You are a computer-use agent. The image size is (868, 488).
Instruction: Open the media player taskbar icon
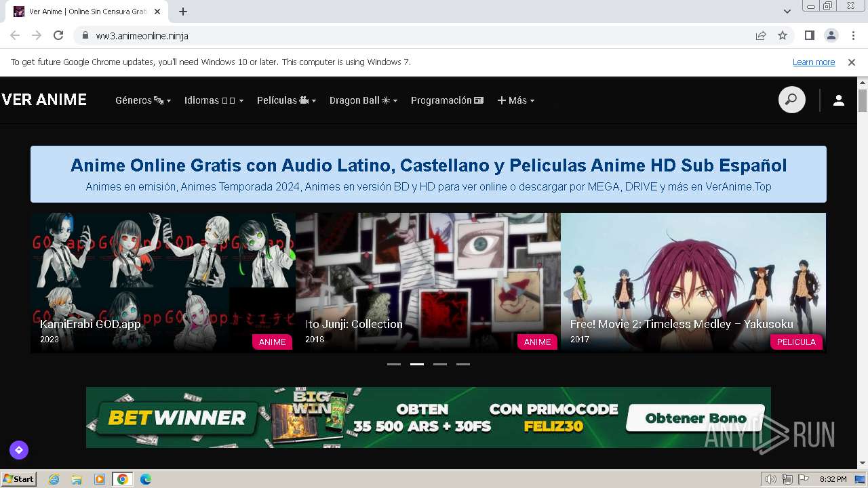100,479
